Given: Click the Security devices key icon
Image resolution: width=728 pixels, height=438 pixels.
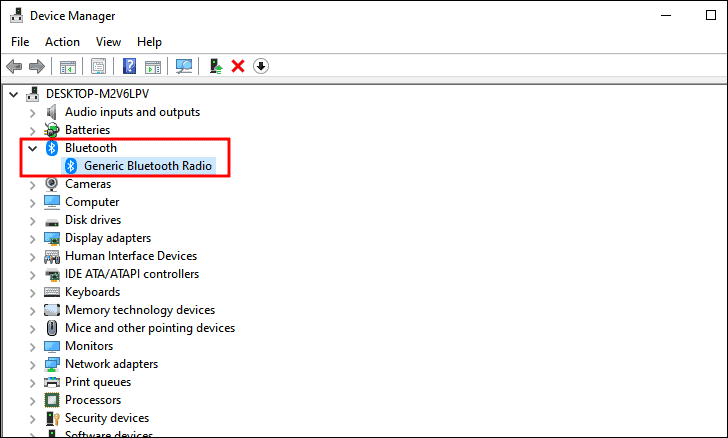Looking at the screenshot, I should point(52,418).
